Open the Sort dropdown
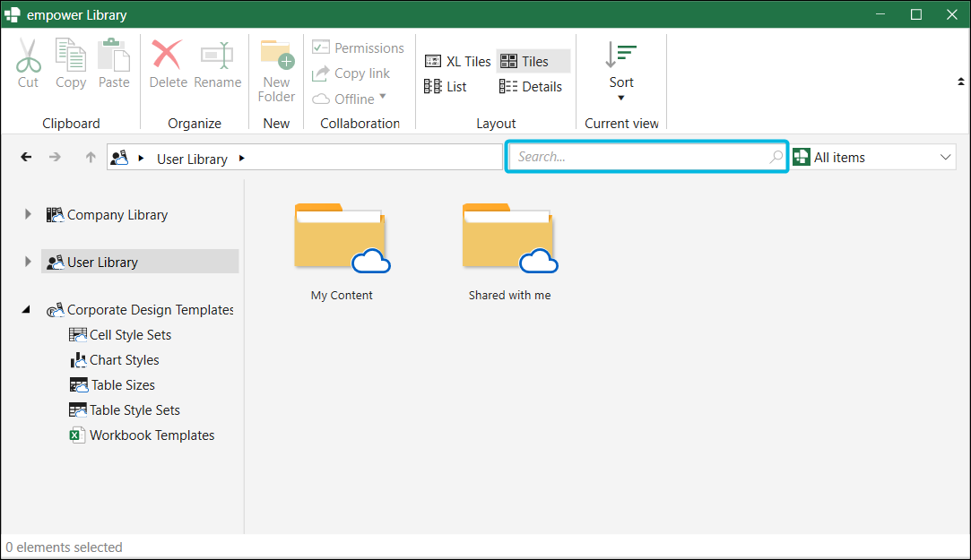The width and height of the screenshot is (971, 560). [621, 72]
